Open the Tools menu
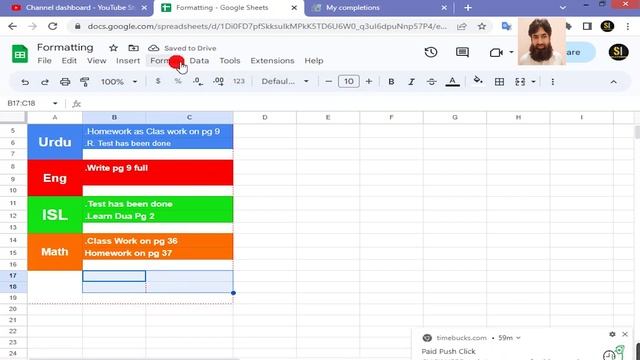Image resolution: width=640 pixels, height=360 pixels. coord(230,60)
